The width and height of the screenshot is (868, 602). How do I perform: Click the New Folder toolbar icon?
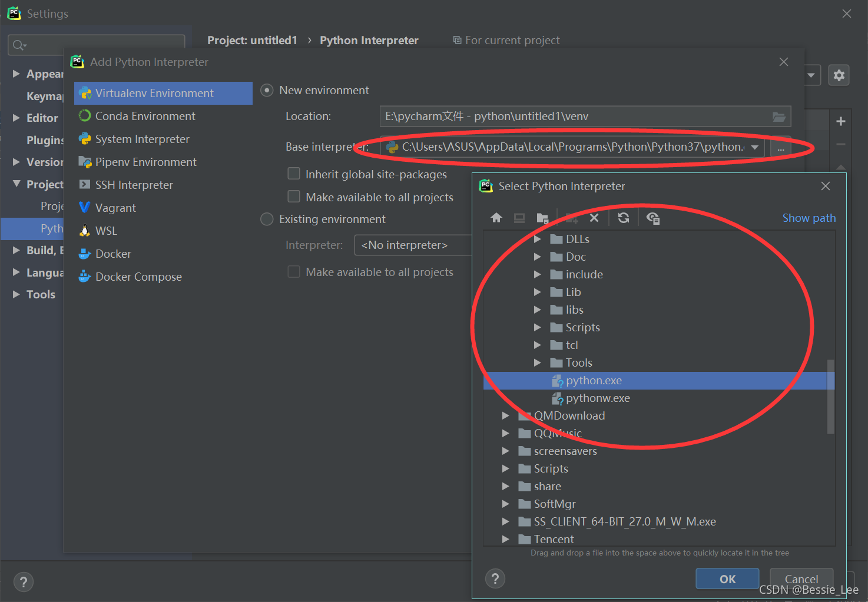tap(572, 218)
